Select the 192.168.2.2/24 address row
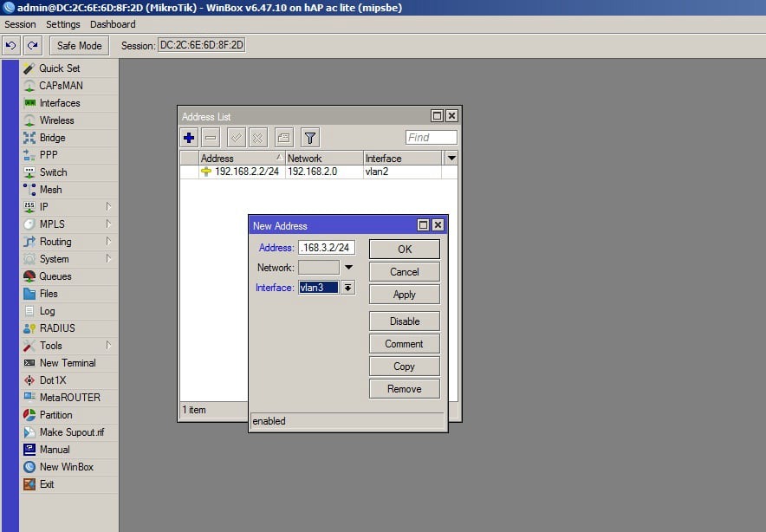Image resolution: width=766 pixels, height=532 pixels. coord(239,172)
